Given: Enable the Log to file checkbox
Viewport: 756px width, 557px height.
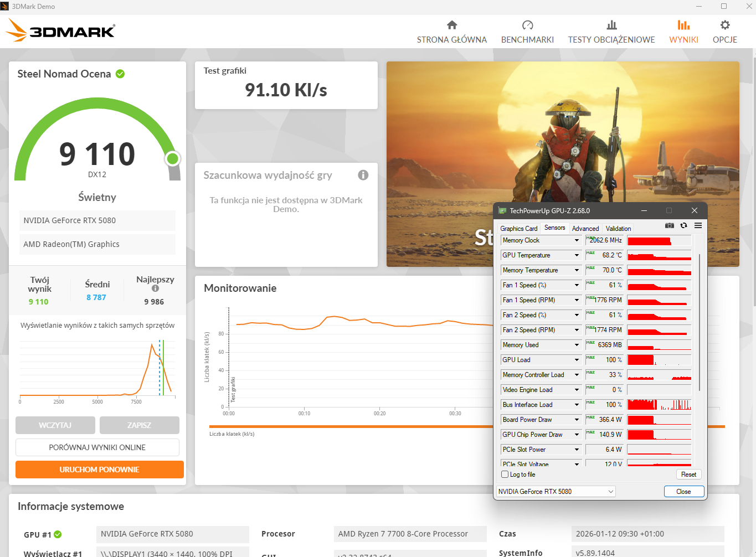Looking at the screenshot, I should point(505,475).
